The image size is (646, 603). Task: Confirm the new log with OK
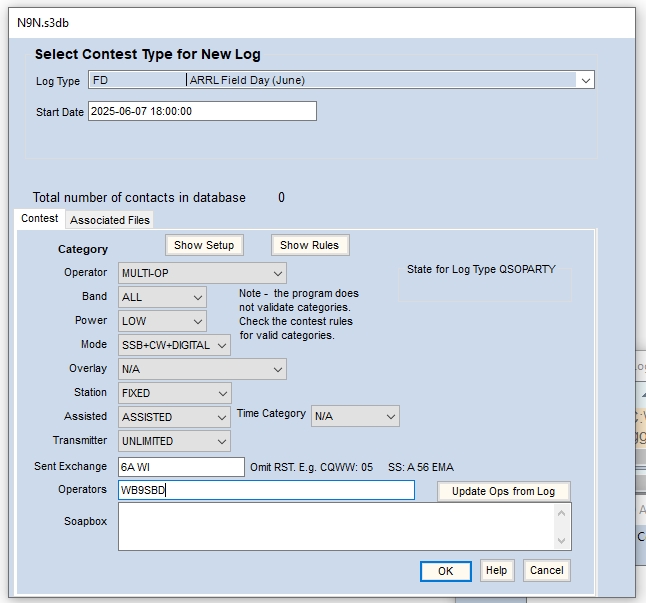446,570
